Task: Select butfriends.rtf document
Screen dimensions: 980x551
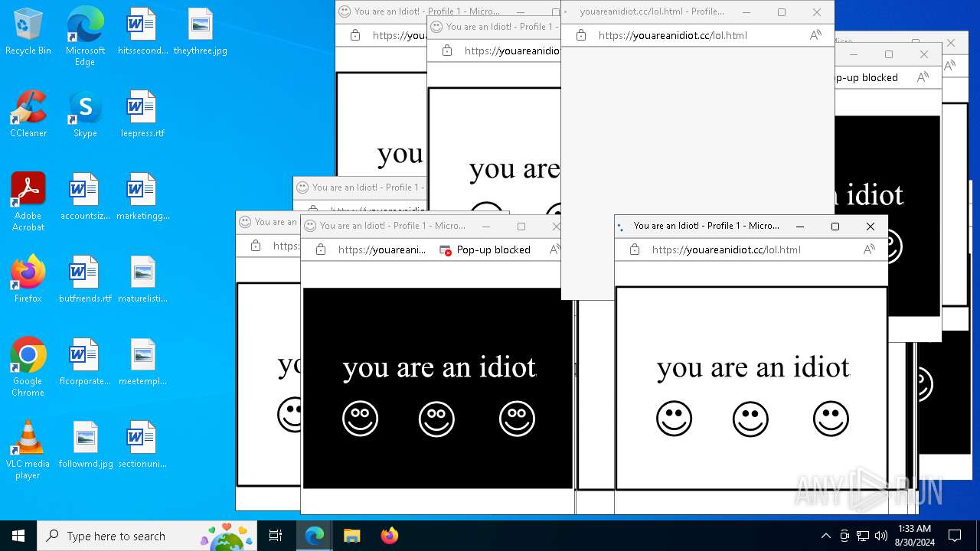Action: coord(85,279)
